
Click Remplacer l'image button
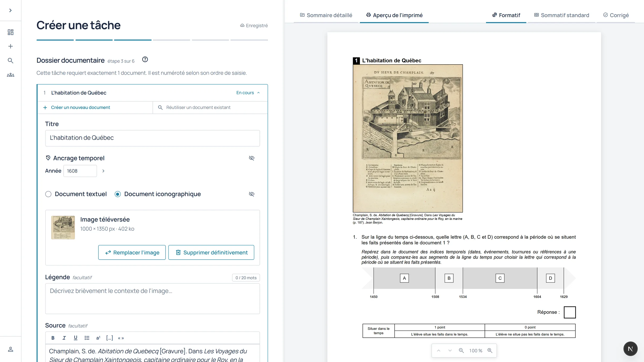click(132, 252)
